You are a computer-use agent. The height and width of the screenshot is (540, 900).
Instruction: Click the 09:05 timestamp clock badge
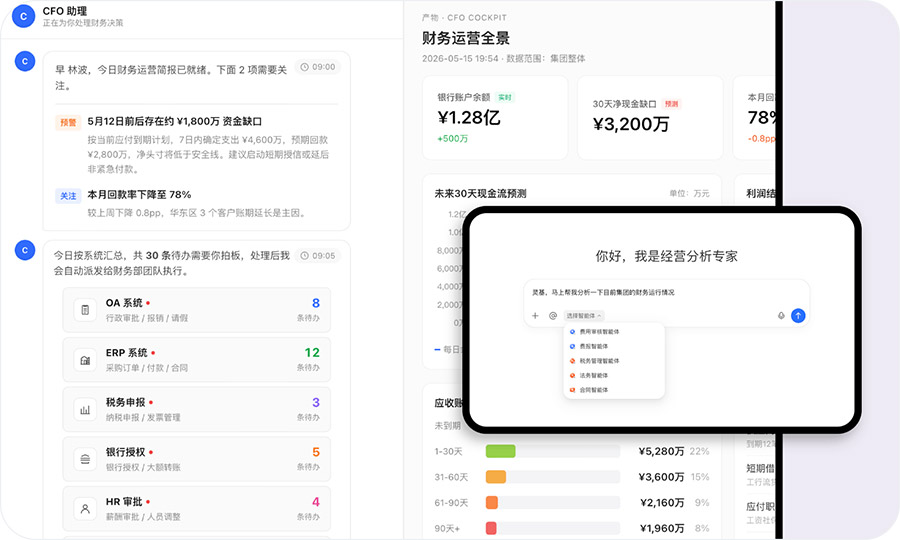coord(318,256)
